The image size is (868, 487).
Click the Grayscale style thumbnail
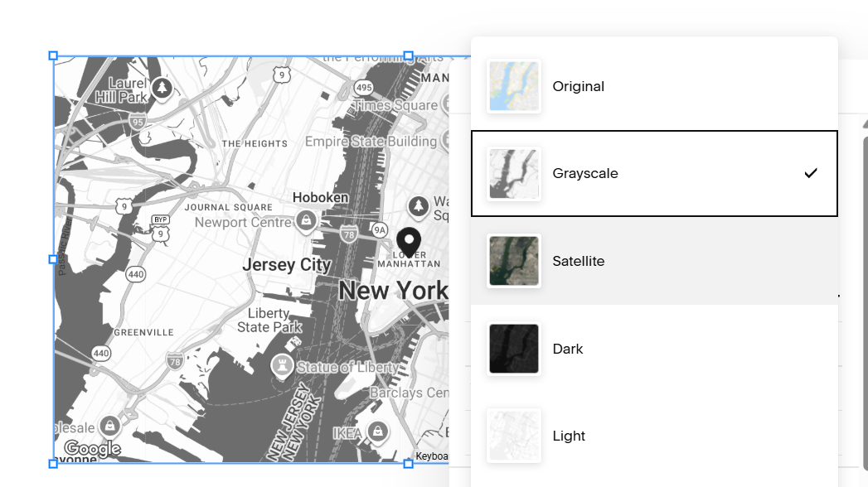point(514,174)
